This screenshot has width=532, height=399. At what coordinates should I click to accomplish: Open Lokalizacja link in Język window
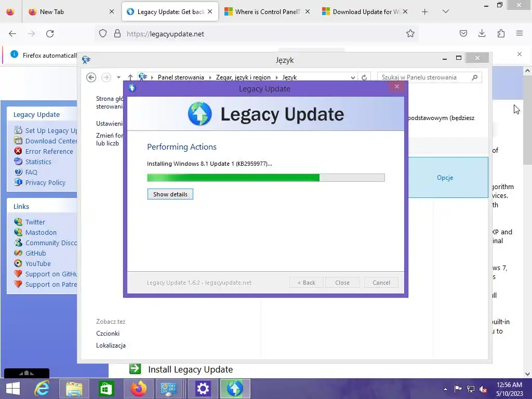pos(111,345)
